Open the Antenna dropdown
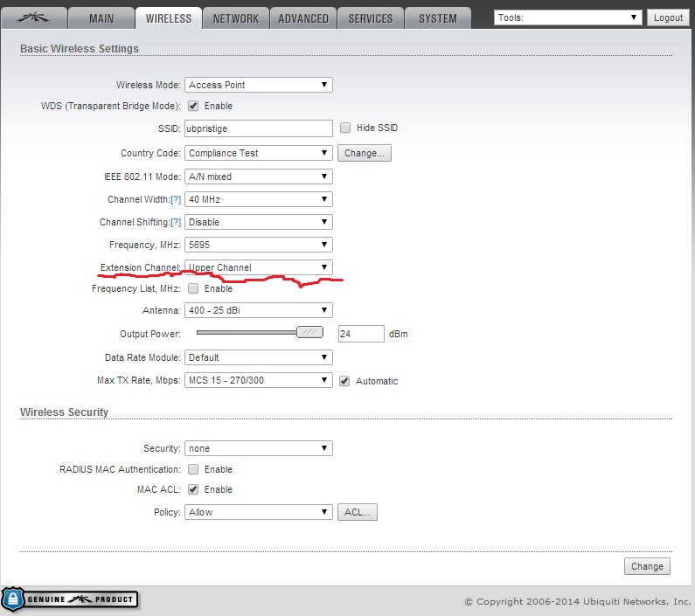 pyautogui.click(x=259, y=310)
